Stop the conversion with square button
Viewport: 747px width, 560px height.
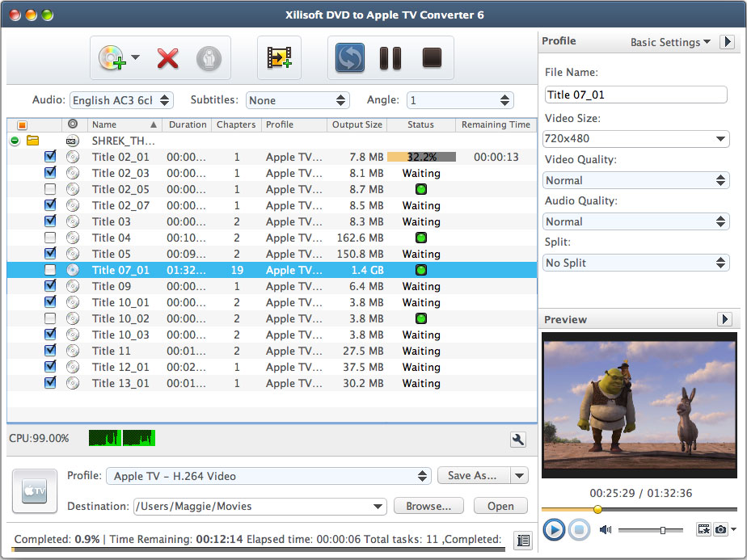pyautogui.click(x=432, y=58)
